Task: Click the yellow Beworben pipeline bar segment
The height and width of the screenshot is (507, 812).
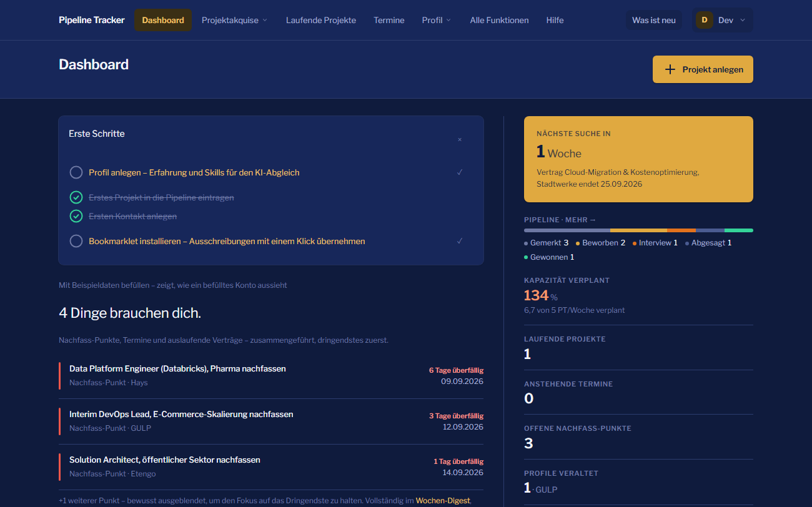Action: [x=638, y=230]
